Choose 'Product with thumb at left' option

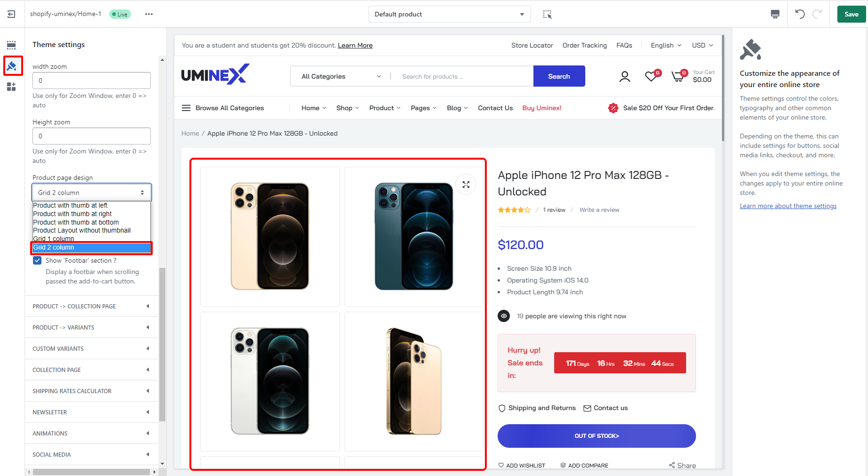pyautogui.click(x=70, y=205)
